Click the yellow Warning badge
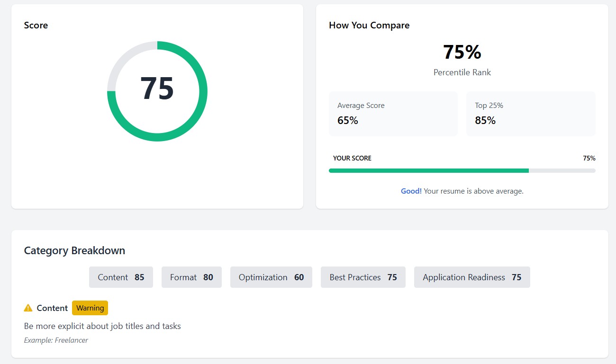Viewport: 616px width, 364px height. [x=90, y=308]
